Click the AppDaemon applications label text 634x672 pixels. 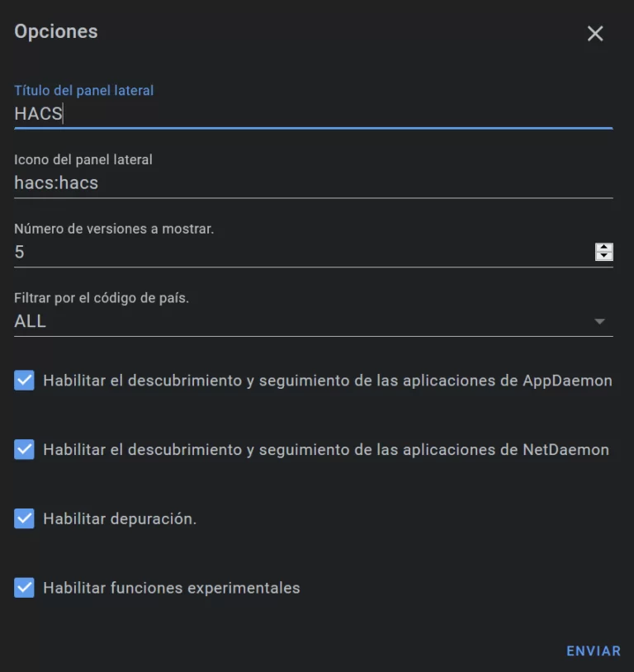(x=328, y=381)
